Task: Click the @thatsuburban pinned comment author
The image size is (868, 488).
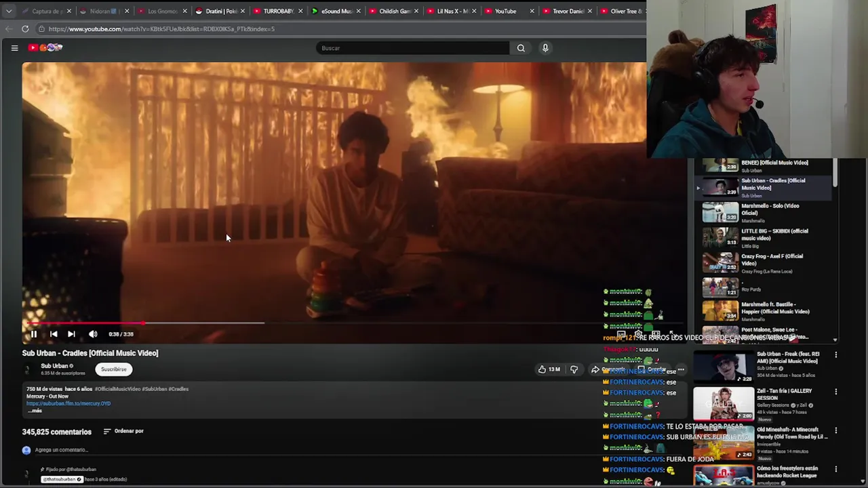Action: [62, 479]
